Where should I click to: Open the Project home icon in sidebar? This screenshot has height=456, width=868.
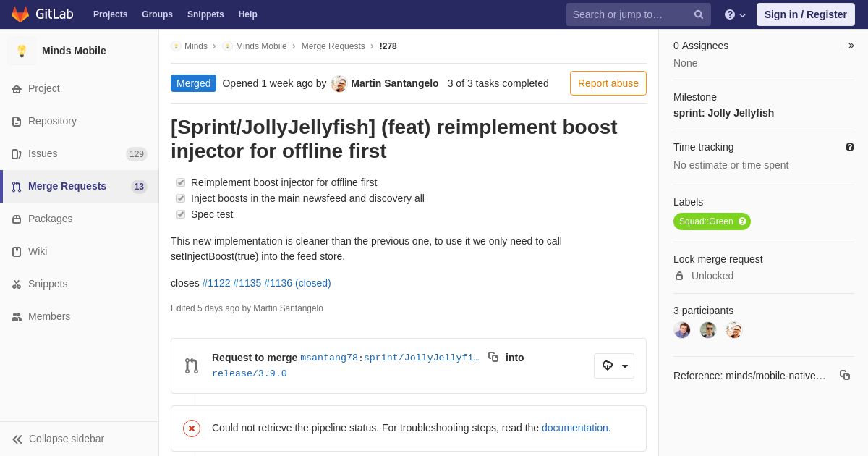[17, 89]
